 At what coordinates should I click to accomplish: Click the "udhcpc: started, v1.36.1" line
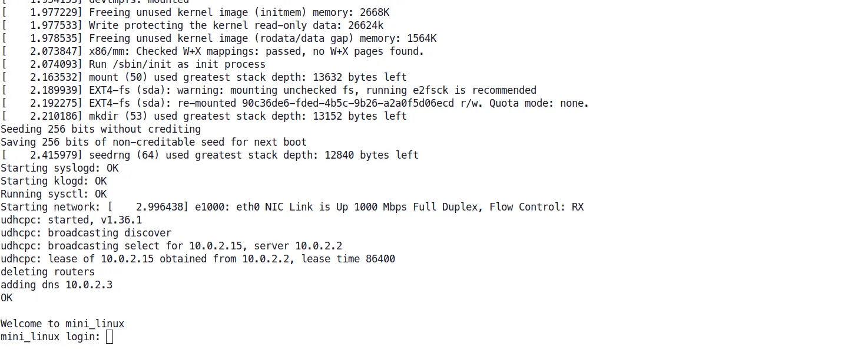click(71, 220)
